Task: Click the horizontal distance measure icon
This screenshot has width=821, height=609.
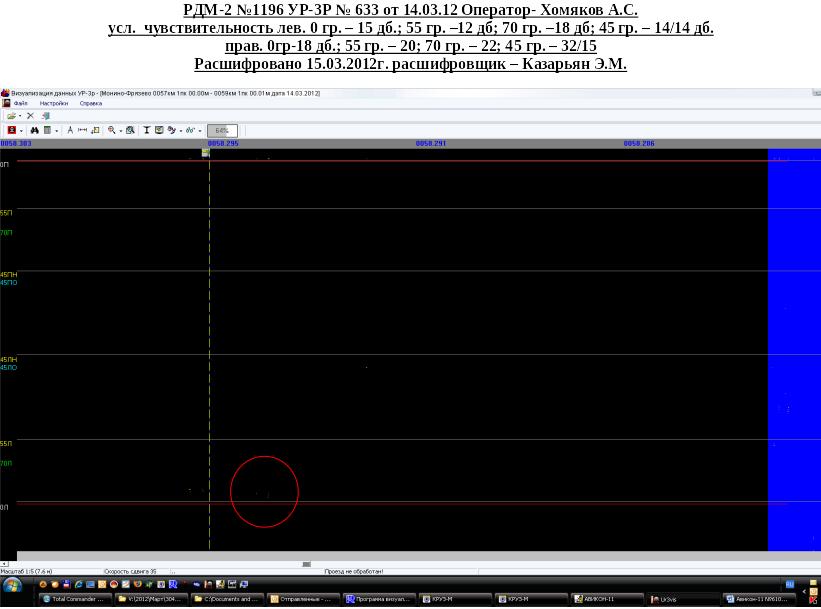Action: [82, 130]
